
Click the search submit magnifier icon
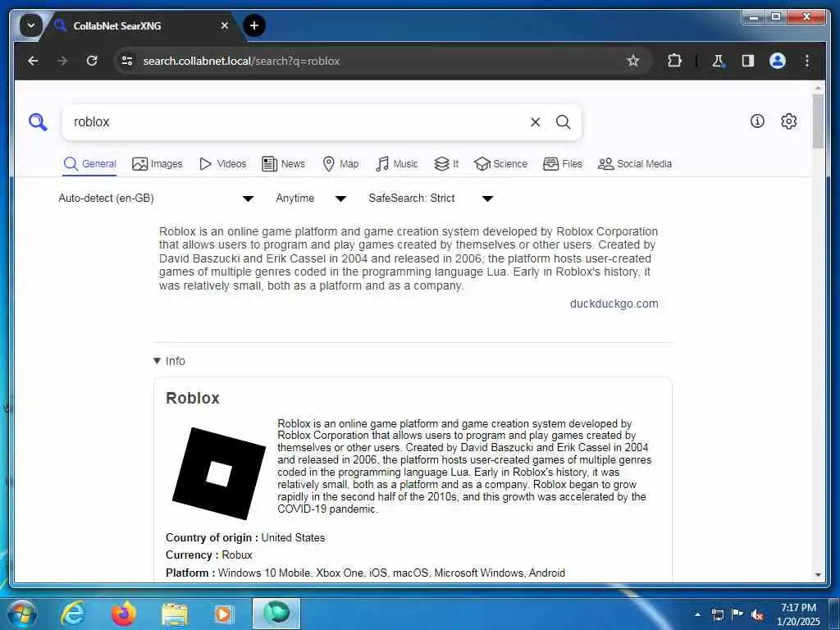563,122
